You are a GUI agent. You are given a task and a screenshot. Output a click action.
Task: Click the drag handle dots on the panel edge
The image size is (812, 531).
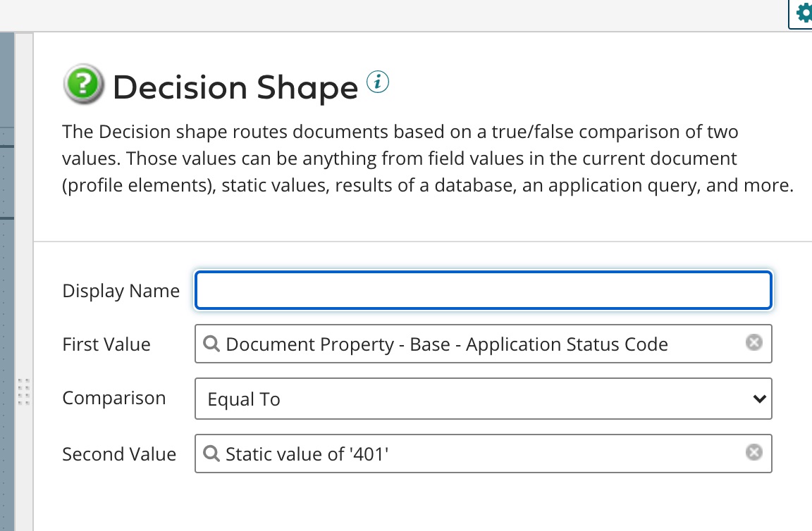23,392
